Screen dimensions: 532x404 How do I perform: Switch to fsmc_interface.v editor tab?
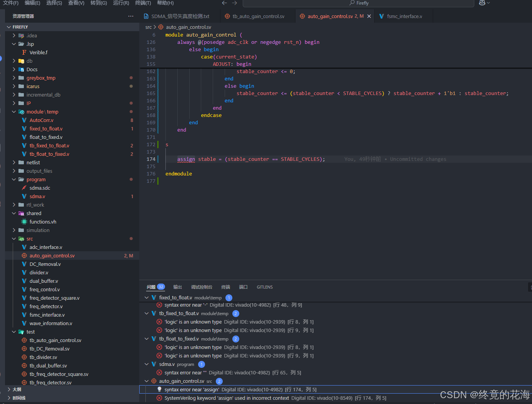point(404,16)
